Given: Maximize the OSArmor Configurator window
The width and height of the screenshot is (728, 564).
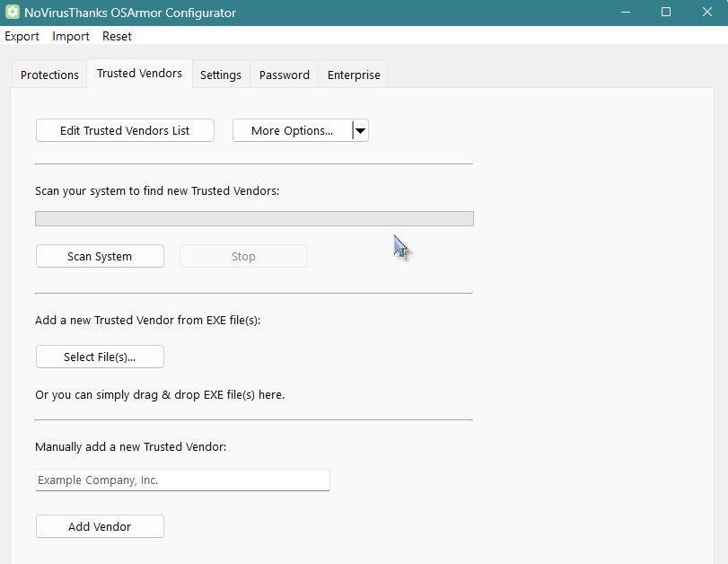Looking at the screenshot, I should [x=666, y=12].
